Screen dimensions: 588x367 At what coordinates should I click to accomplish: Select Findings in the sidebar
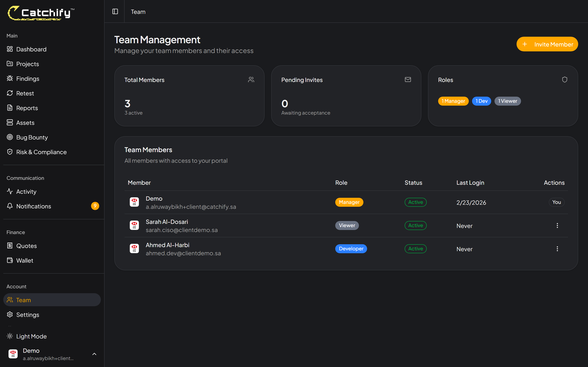point(28,78)
